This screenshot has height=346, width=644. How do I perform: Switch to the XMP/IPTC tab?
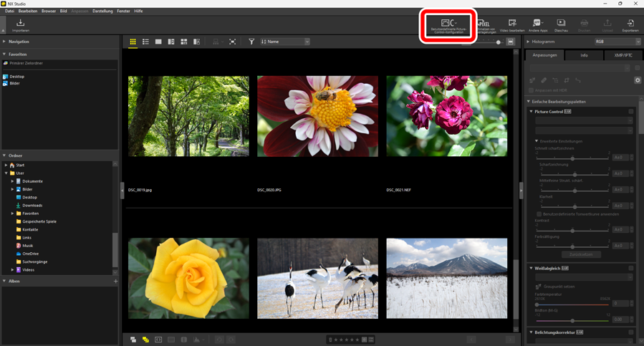623,55
